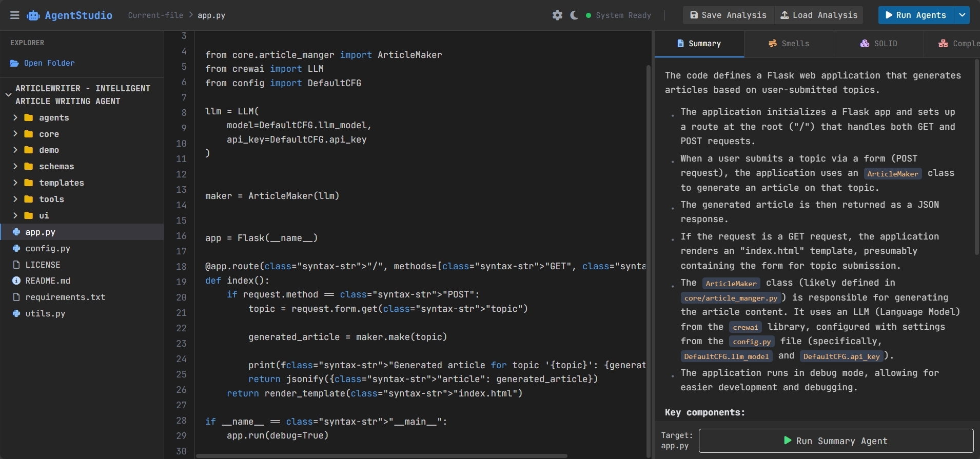
Task: Click the 'maker = ArticleMaker(llm)' code line
Action: (x=272, y=196)
